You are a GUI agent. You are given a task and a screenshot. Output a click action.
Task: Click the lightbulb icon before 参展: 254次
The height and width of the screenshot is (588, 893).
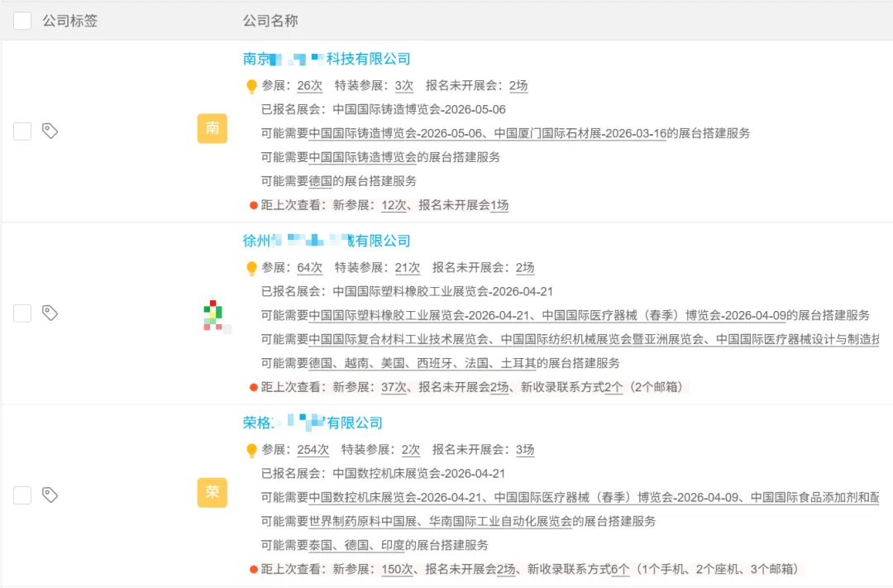(x=250, y=449)
